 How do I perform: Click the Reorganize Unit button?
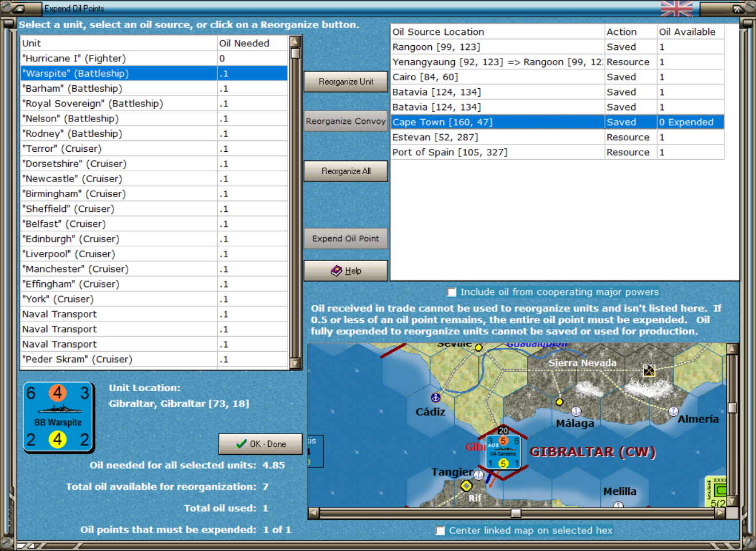346,82
